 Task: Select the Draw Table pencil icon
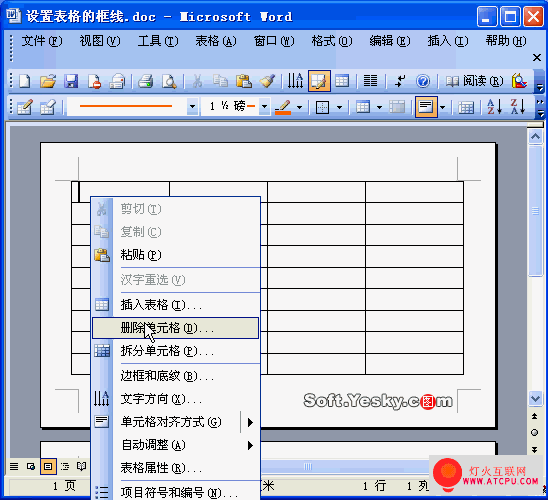tap(25, 107)
